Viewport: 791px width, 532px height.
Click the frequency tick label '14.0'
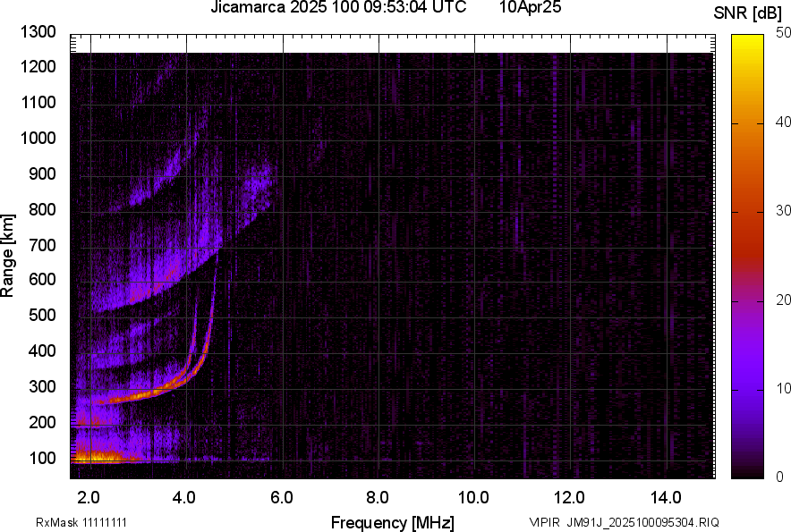point(666,498)
